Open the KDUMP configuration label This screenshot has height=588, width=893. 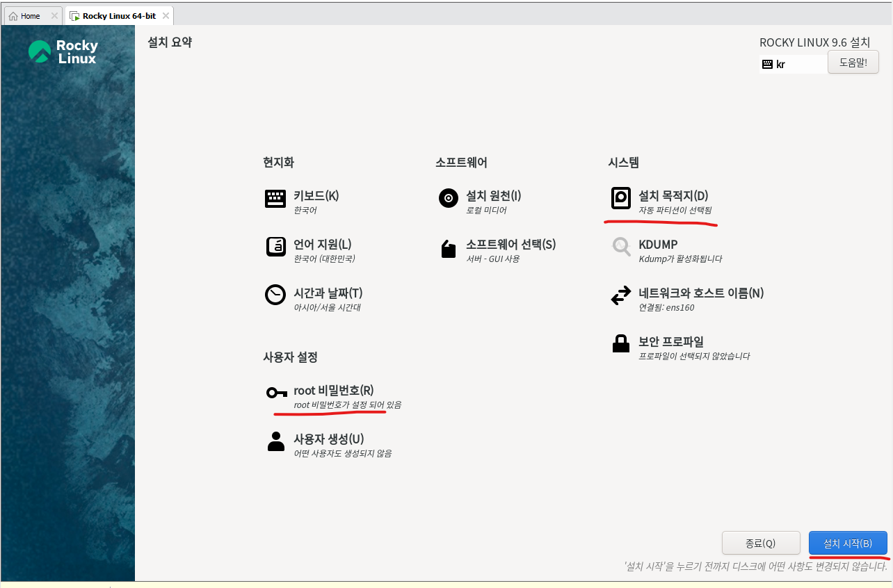[x=658, y=244]
